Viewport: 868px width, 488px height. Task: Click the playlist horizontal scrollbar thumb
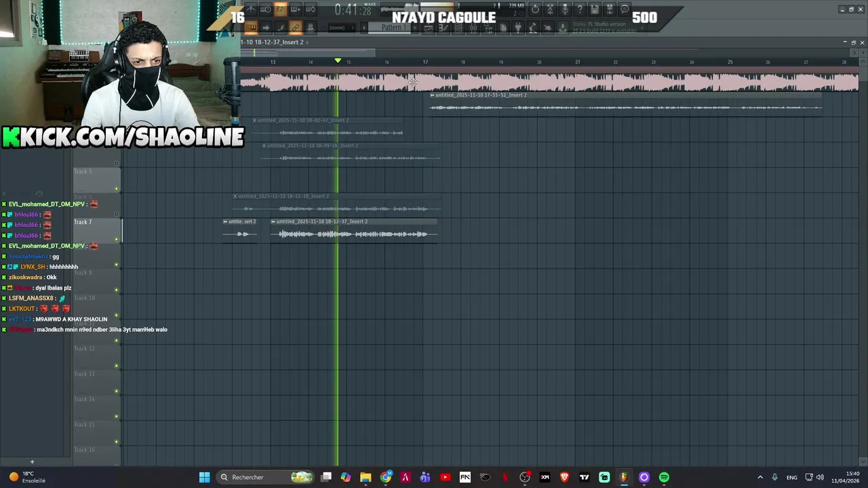tap(307, 52)
